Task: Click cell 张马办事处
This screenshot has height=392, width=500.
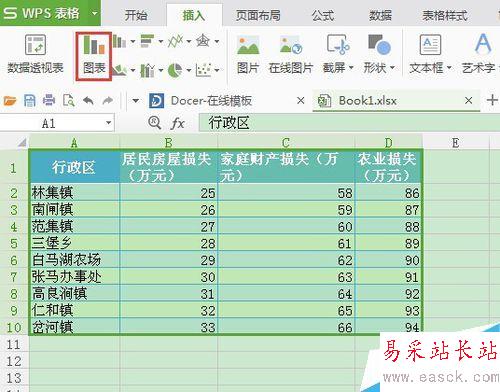Action: pyautogui.click(x=74, y=277)
